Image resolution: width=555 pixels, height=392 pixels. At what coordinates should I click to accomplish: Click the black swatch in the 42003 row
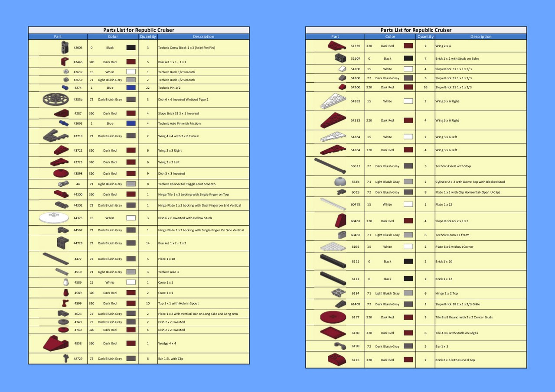click(x=131, y=48)
